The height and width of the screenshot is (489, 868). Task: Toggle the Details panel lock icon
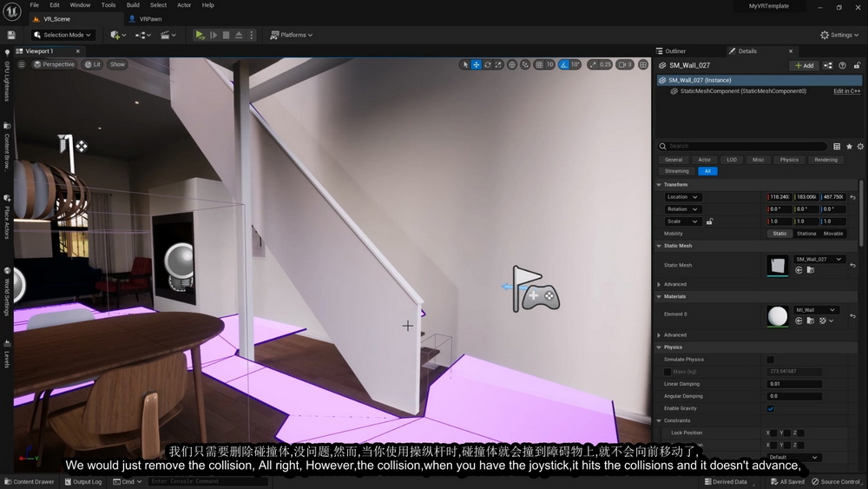[x=857, y=65]
